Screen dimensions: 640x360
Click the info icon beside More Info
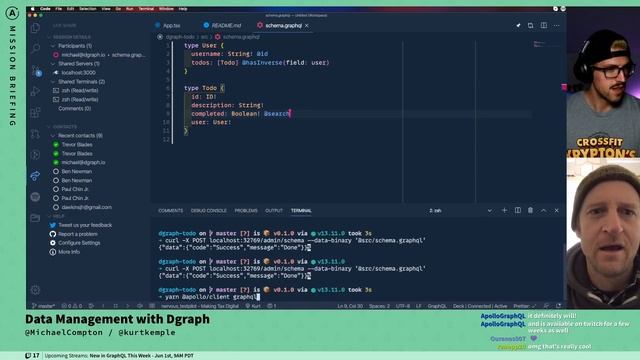pyautogui.click(x=53, y=252)
